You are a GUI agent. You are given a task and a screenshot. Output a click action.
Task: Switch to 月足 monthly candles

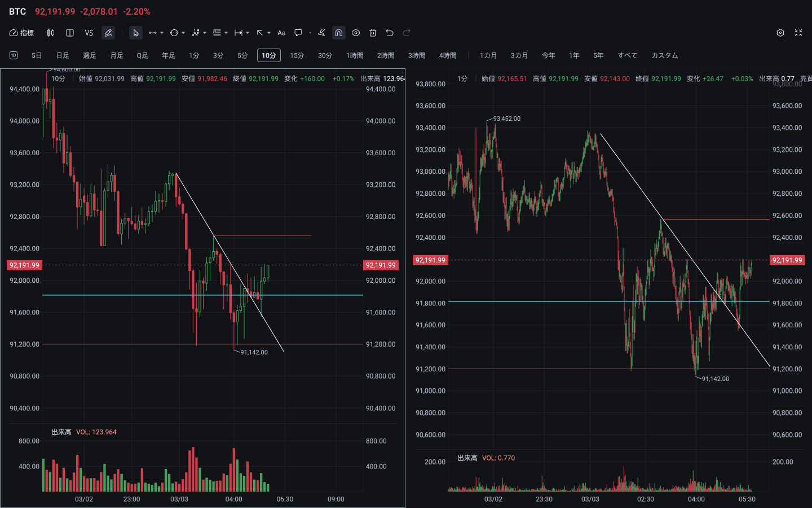(x=117, y=55)
